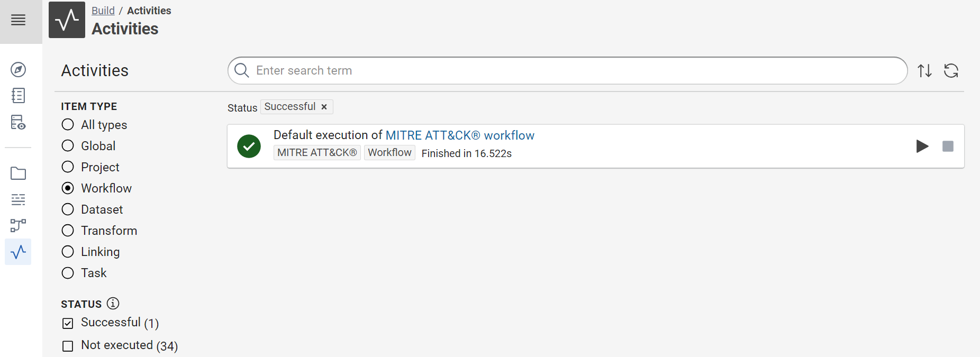Click the activities pulse icon in sidebar
980x357 pixels.
[x=19, y=252]
